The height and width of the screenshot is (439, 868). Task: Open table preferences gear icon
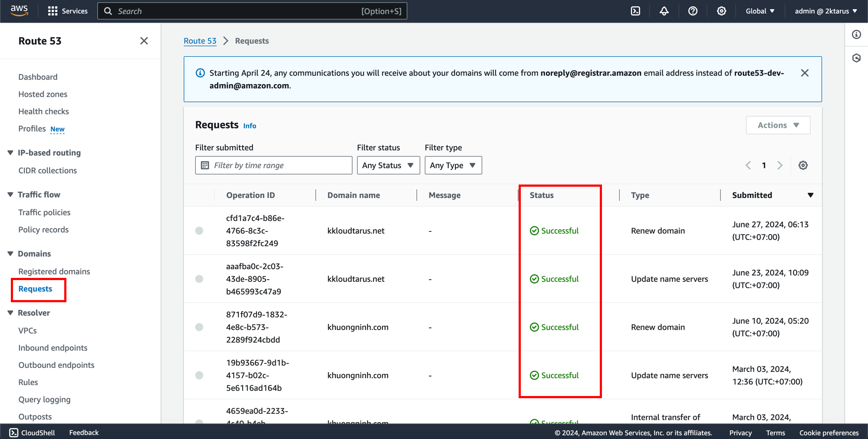(803, 165)
